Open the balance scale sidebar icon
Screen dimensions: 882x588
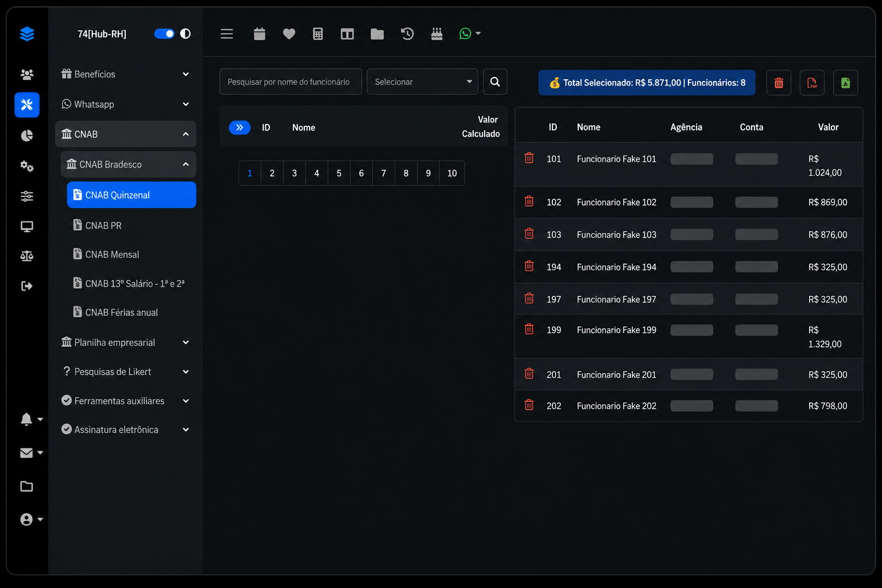(x=27, y=256)
